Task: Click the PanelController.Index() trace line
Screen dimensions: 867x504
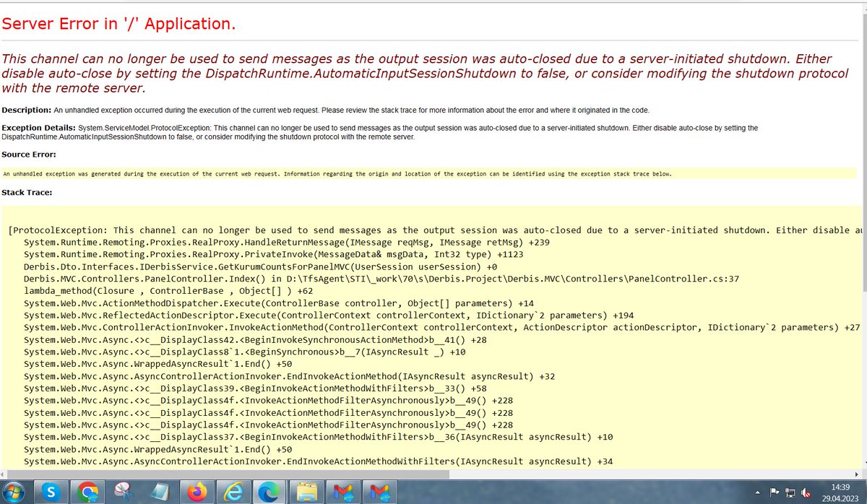Action: click(x=381, y=279)
